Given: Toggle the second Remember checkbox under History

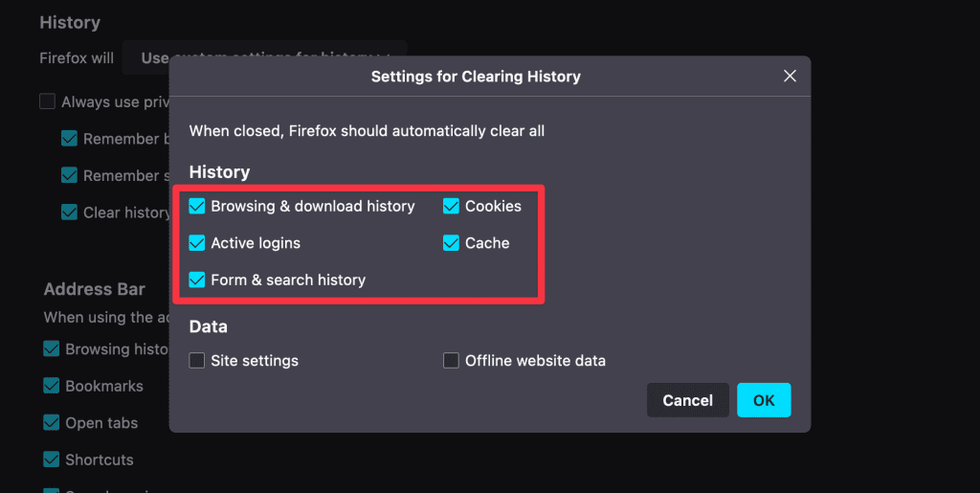Looking at the screenshot, I should [x=69, y=175].
